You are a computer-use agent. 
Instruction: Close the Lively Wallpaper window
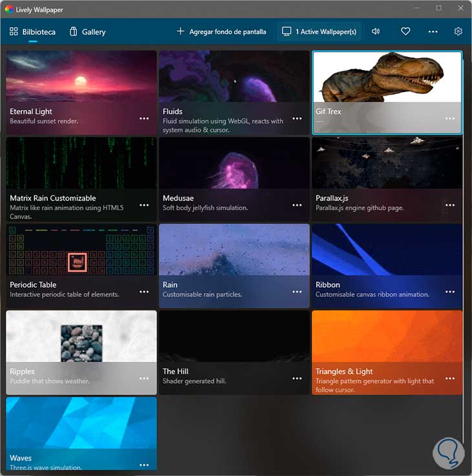click(x=460, y=8)
